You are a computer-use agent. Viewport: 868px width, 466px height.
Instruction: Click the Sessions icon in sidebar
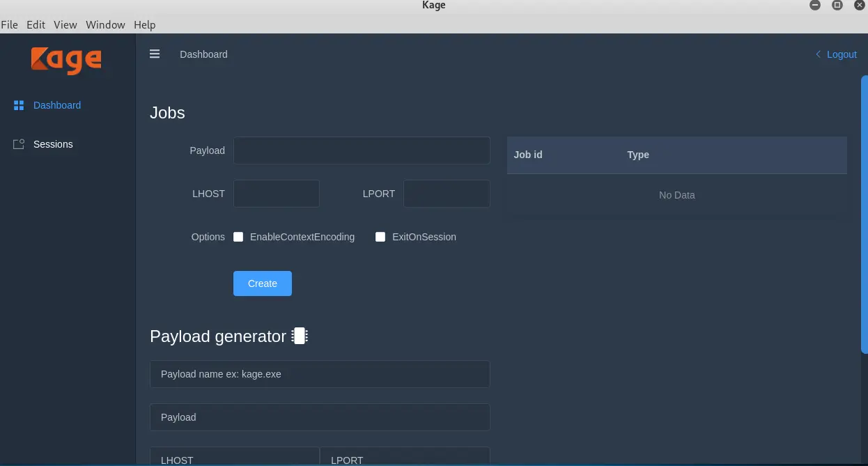click(x=19, y=144)
